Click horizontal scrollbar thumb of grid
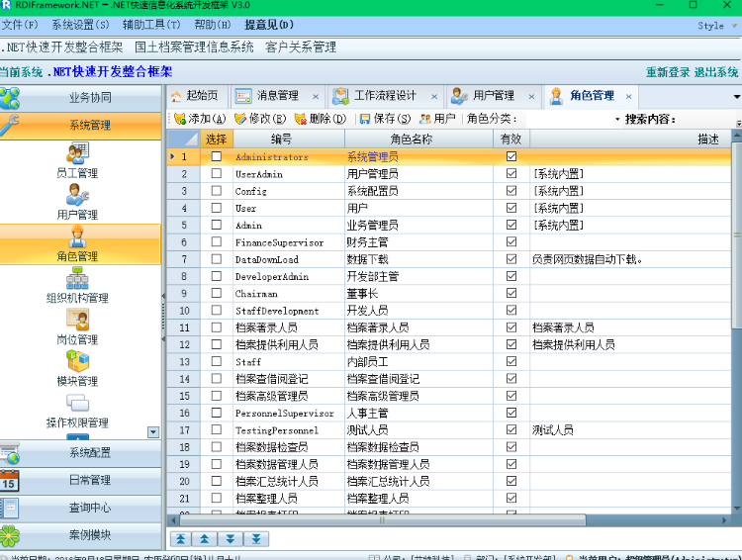742x560 pixels. click(382, 520)
